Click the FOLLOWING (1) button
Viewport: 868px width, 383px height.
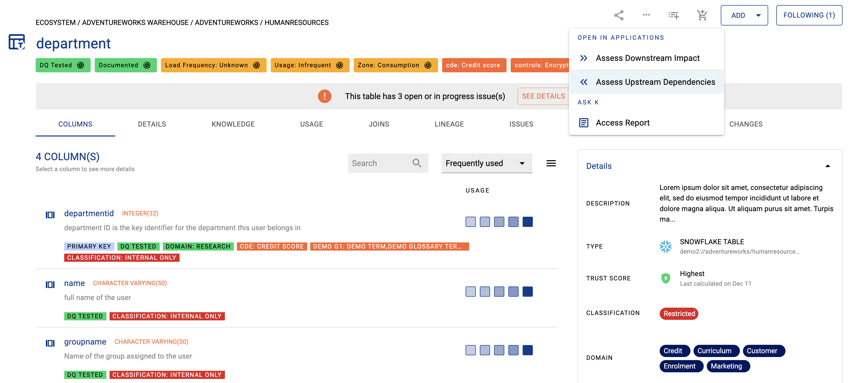pyautogui.click(x=809, y=15)
